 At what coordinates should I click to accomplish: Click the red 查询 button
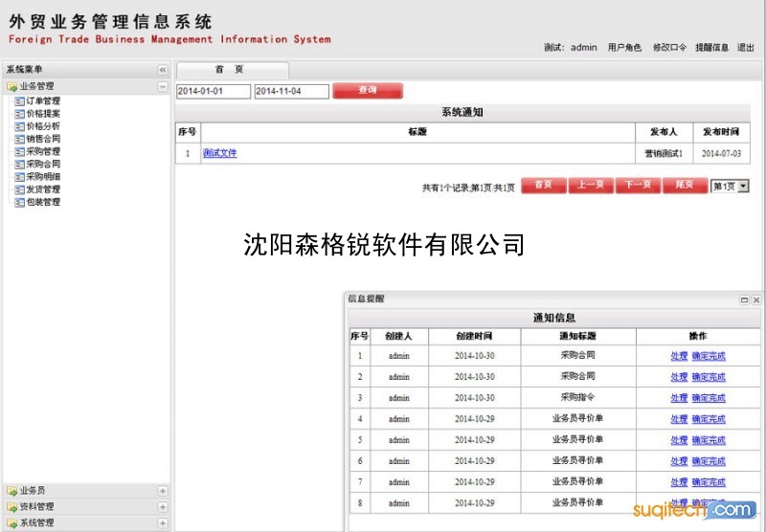(368, 90)
